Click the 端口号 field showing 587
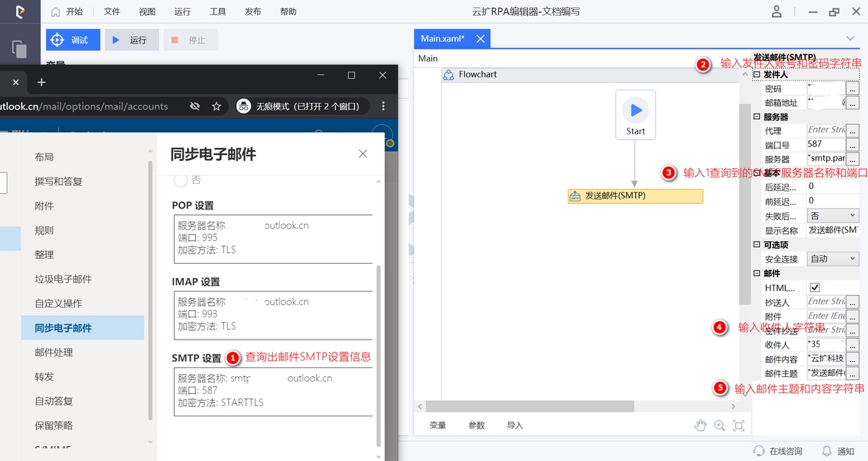The width and height of the screenshot is (868, 461). [826, 144]
